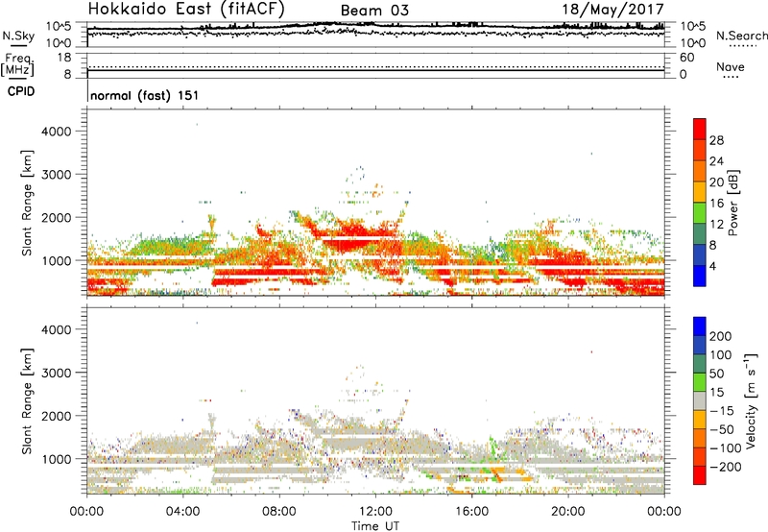Click the date "18/May/2017"

coord(612,10)
